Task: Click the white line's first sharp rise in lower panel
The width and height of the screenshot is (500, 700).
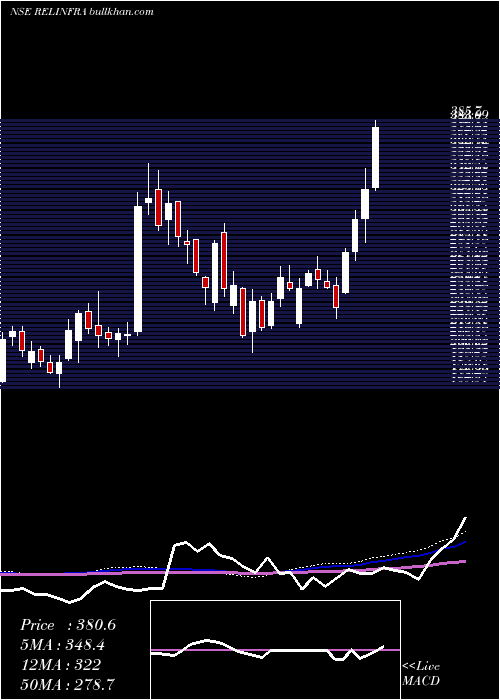Action: click(x=169, y=566)
